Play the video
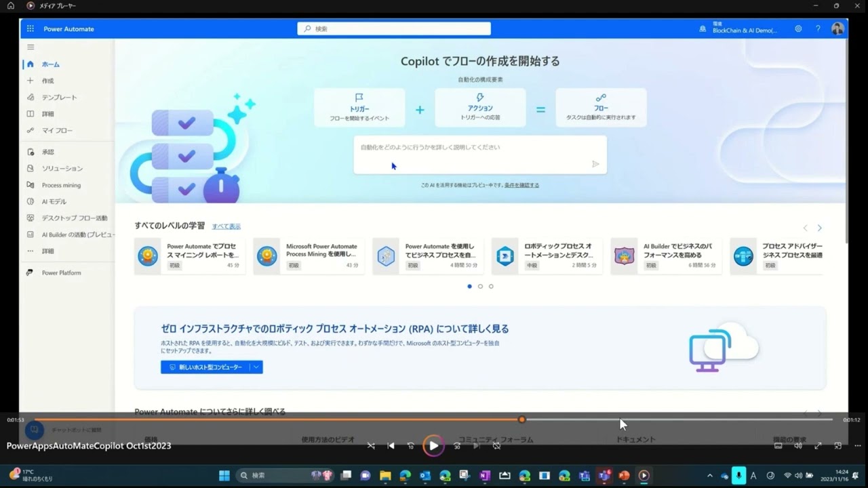This screenshot has height=488, width=868. 433,445
